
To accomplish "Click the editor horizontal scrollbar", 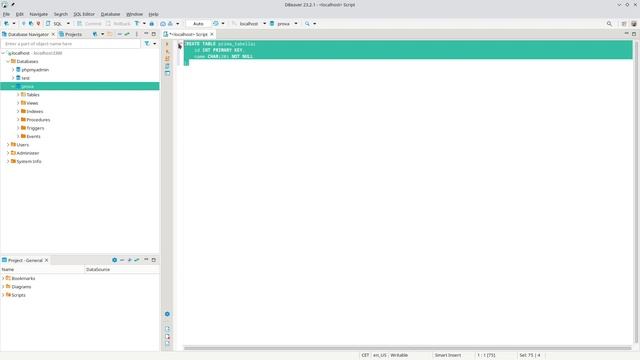I will [x=407, y=348].
